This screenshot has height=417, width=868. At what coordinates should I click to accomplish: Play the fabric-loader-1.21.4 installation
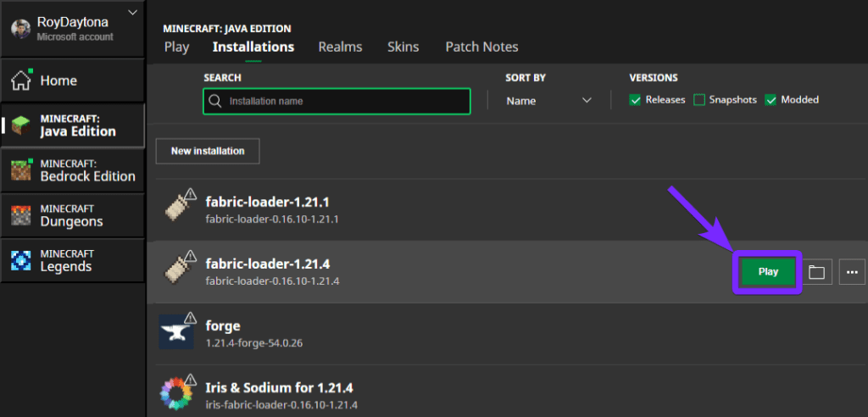[768, 272]
